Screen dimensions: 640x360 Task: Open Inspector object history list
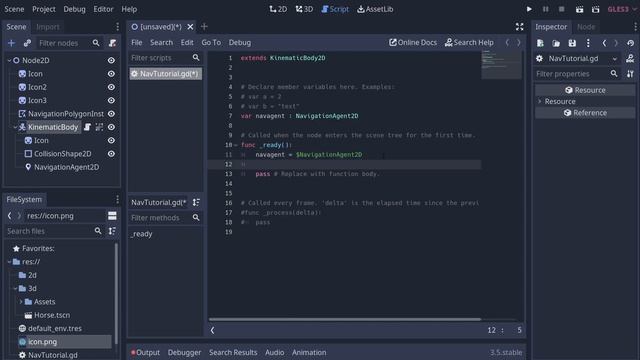click(631, 43)
